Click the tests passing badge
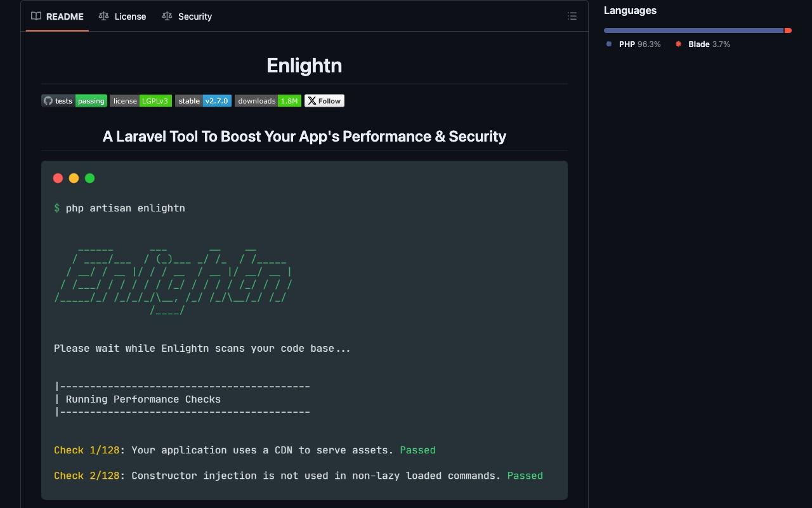 click(x=74, y=101)
